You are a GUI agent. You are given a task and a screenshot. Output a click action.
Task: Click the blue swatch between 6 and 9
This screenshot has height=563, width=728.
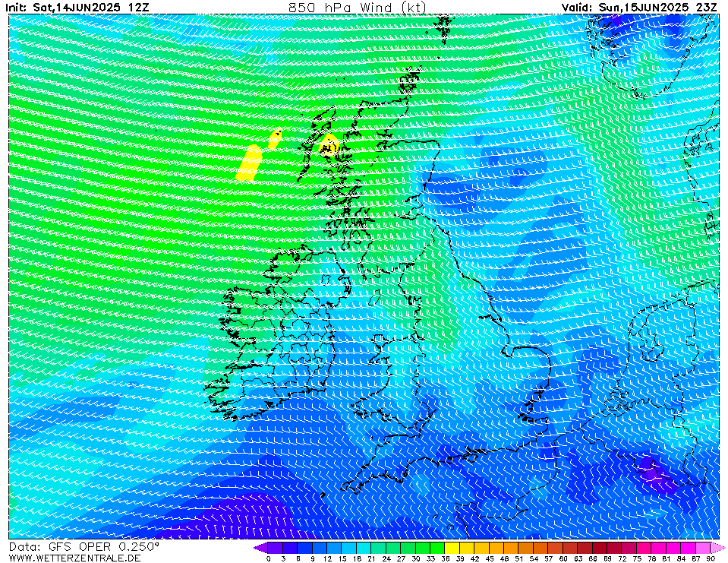click(x=304, y=548)
